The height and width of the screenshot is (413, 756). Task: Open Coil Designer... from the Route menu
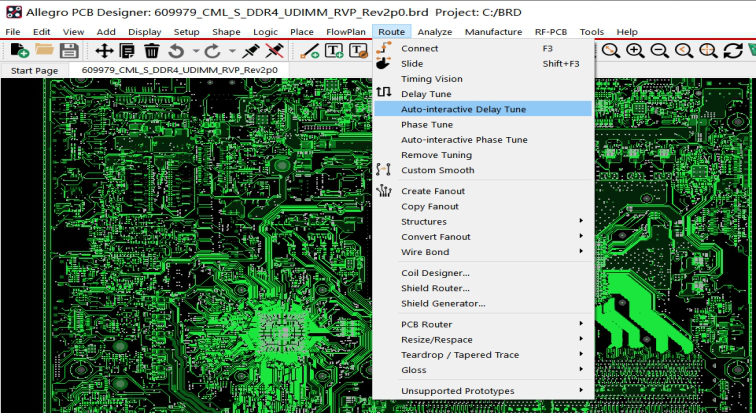pos(483,273)
